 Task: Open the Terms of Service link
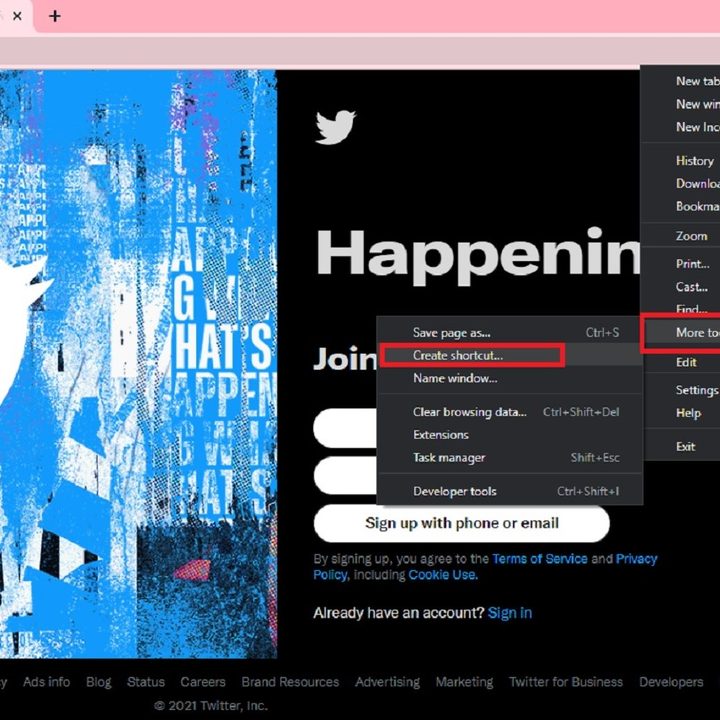tap(540, 559)
